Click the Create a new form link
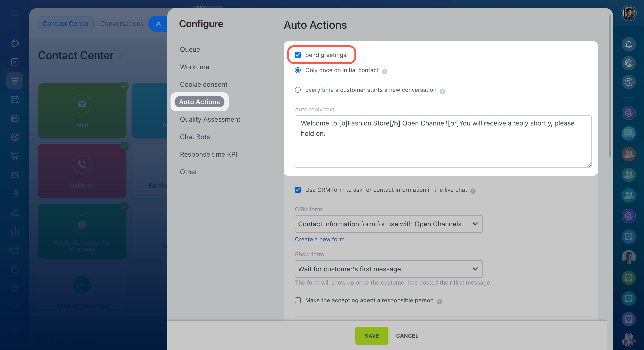 pos(320,239)
